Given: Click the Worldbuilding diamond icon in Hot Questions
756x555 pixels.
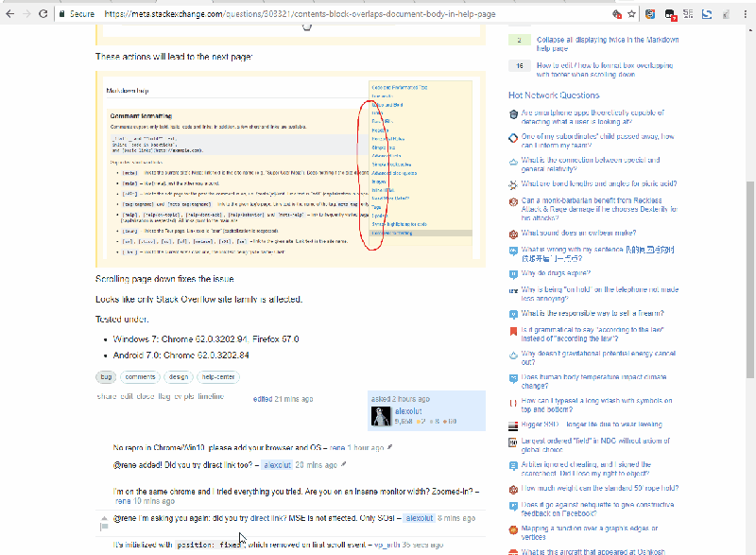Looking at the screenshot, I should click(x=512, y=137).
